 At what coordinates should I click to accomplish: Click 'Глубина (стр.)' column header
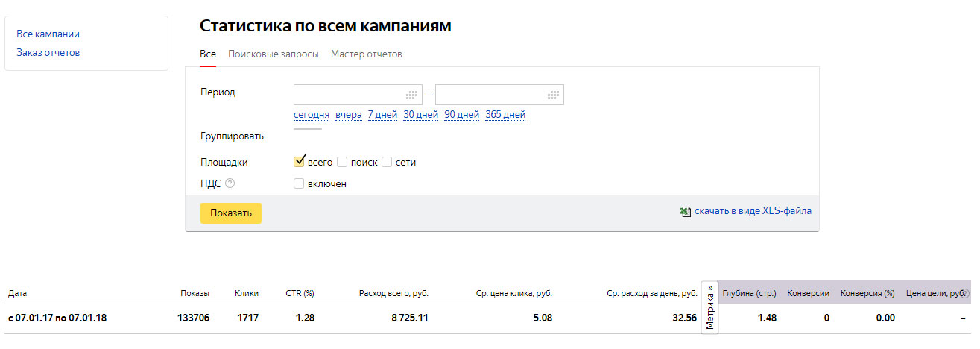(x=750, y=293)
